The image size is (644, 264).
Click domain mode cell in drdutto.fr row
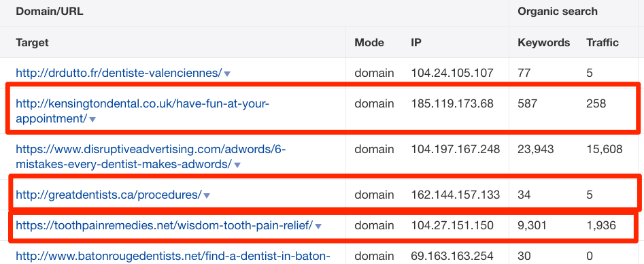pyautogui.click(x=374, y=73)
